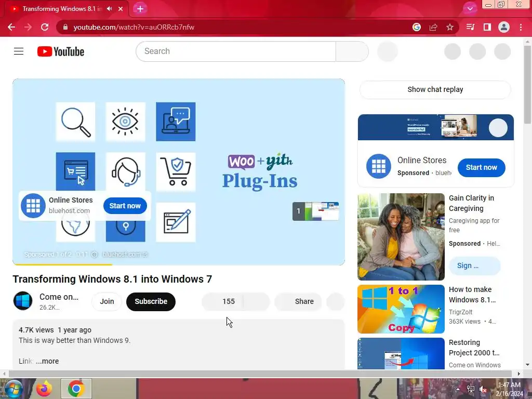532x399 pixels.
Task: Reload the page with the refresh icon
Action: [x=45, y=27]
